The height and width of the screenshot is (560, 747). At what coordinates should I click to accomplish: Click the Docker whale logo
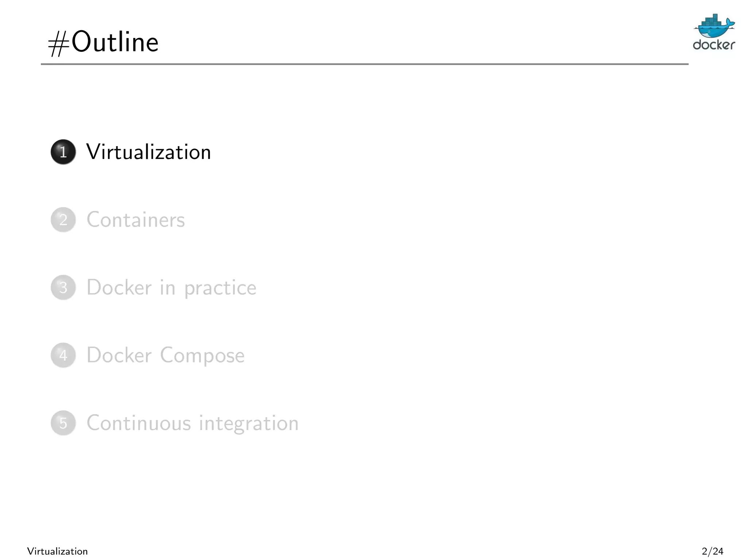(714, 26)
